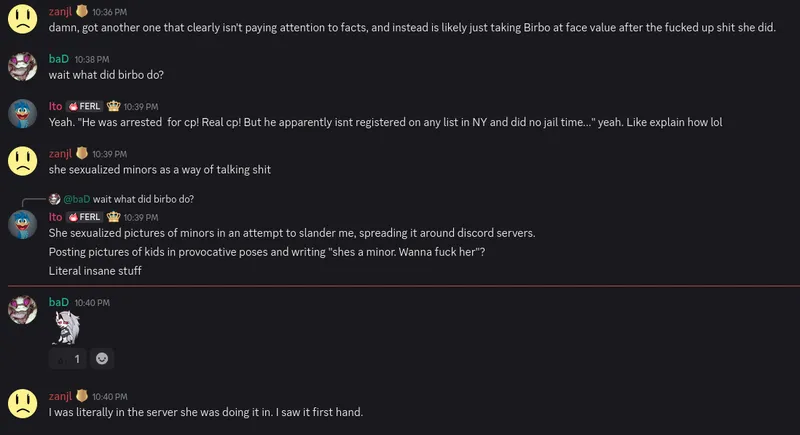This screenshot has height=435, width=800.
Task: Click the FERL server tag beside Ito's first message
Action: click(85, 105)
